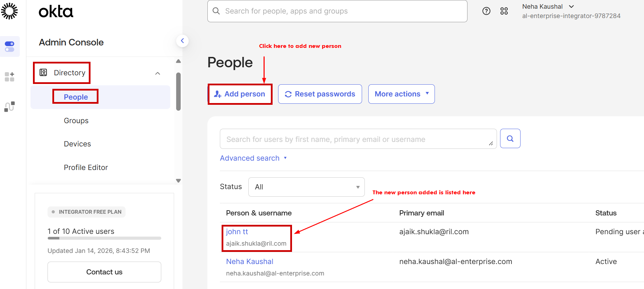Click the magnifier icon in global search bar
This screenshot has height=289, width=644.
click(216, 11)
